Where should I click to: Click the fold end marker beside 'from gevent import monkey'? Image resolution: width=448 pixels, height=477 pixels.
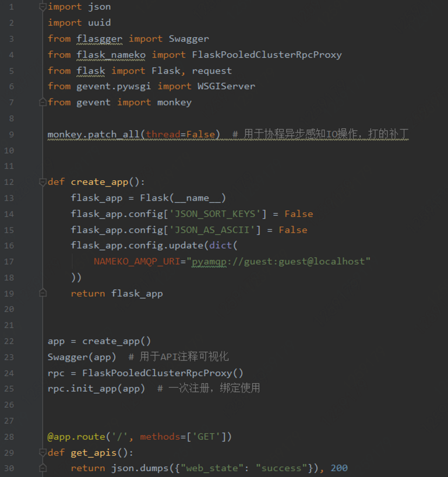point(43,102)
